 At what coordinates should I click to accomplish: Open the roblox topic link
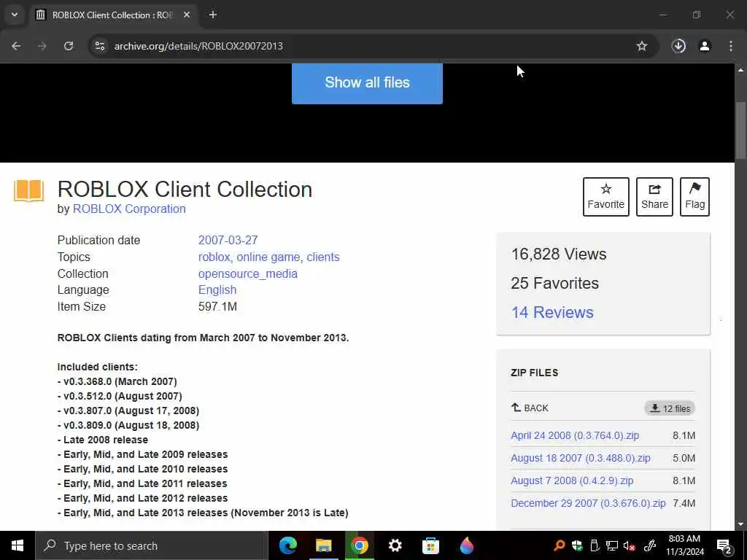[214, 257]
